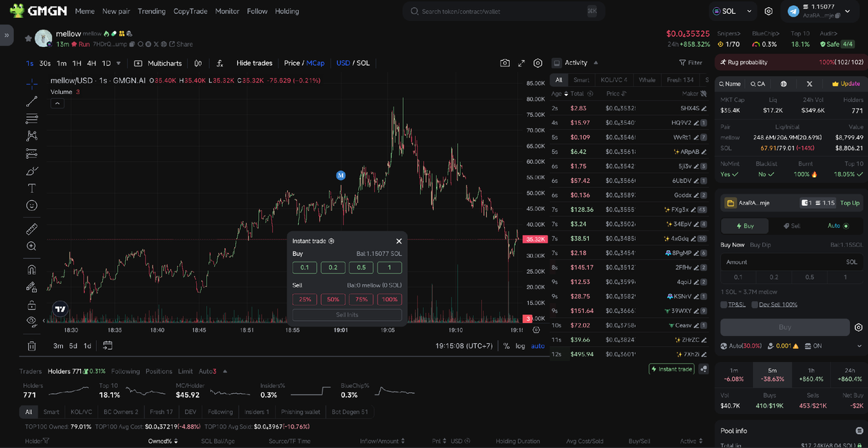The height and width of the screenshot is (448, 868).
Task: Toggle Hide trades on chart
Action: 254,63
